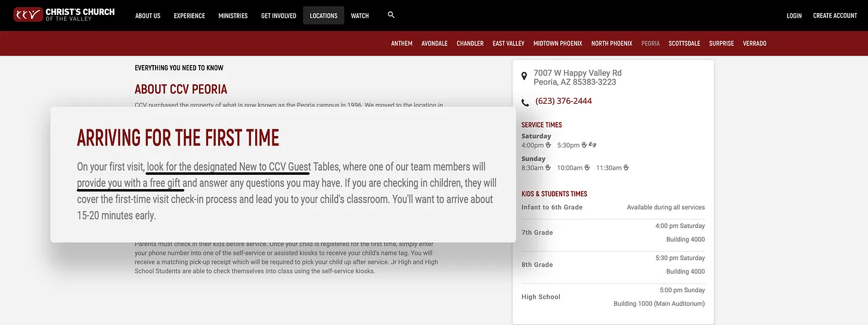Click the 7007 W Happy Valley Rd address
This screenshot has height=325, width=868.
[577, 78]
